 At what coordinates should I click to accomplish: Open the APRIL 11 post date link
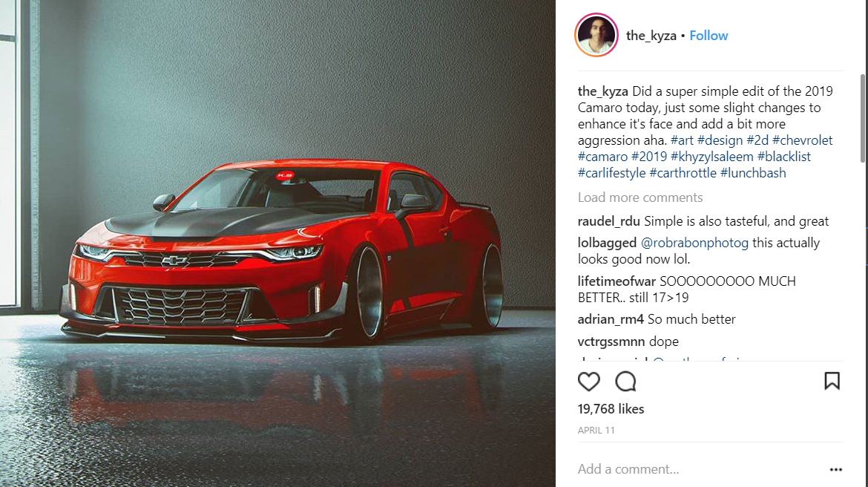click(x=596, y=430)
